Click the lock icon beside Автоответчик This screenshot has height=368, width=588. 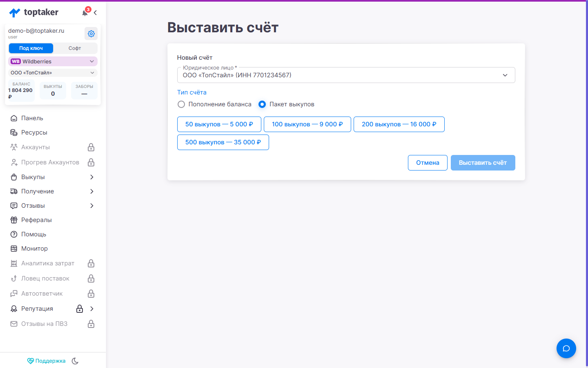coord(91,294)
